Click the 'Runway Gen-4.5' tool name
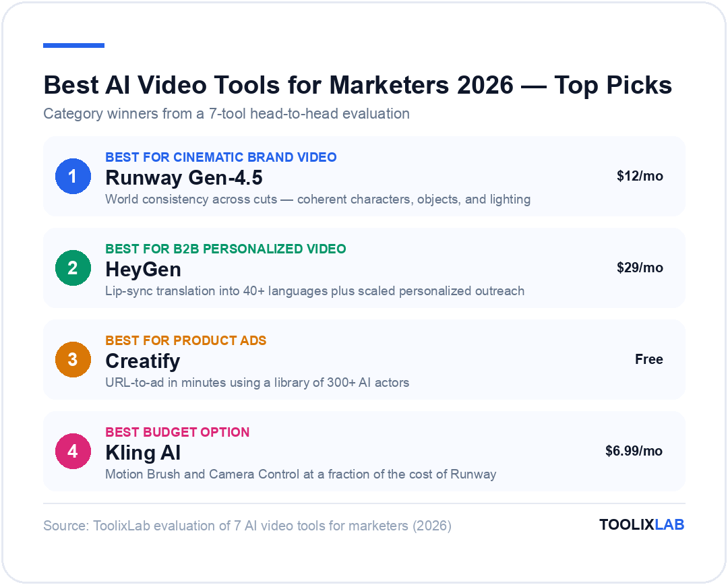The image size is (728, 585). (184, 178)
